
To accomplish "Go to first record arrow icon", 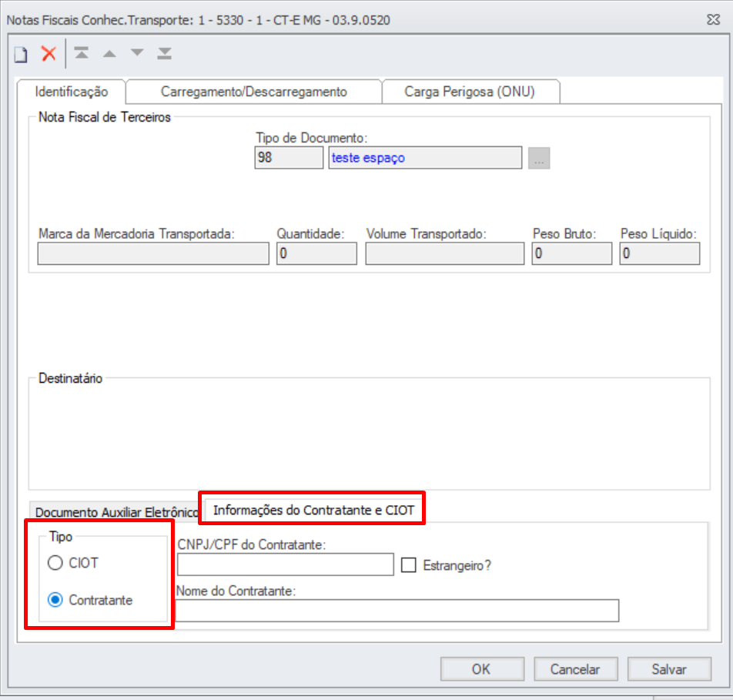I will [x=82, y=53].
